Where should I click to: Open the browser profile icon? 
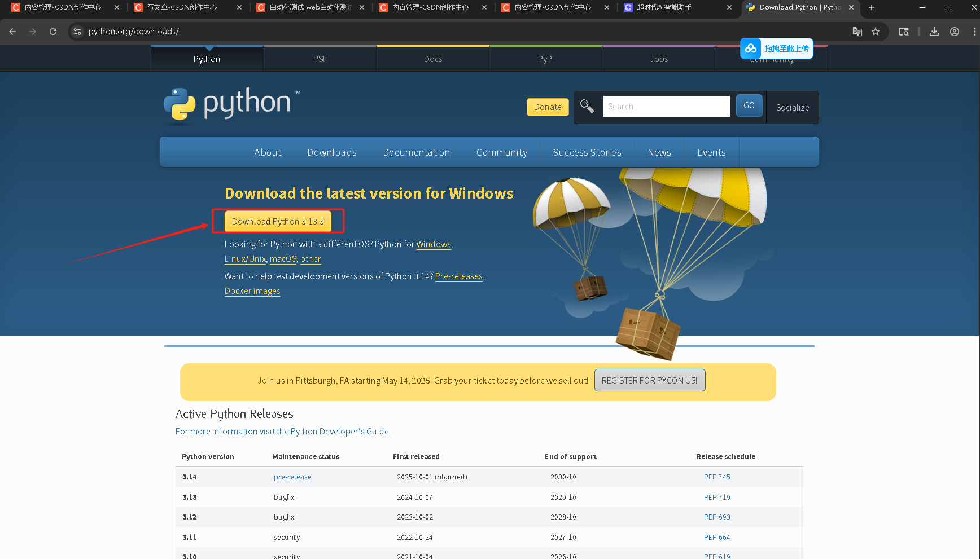955,32
